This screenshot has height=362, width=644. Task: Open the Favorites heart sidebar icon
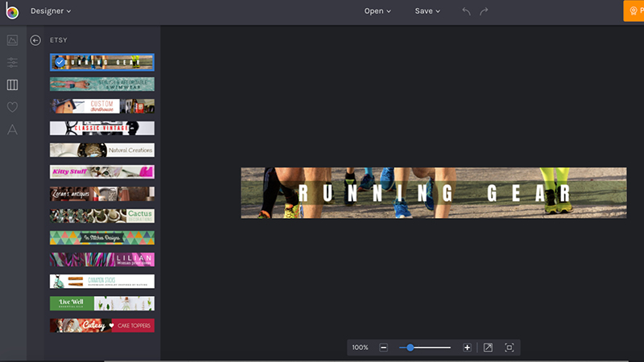coord(12,107)
